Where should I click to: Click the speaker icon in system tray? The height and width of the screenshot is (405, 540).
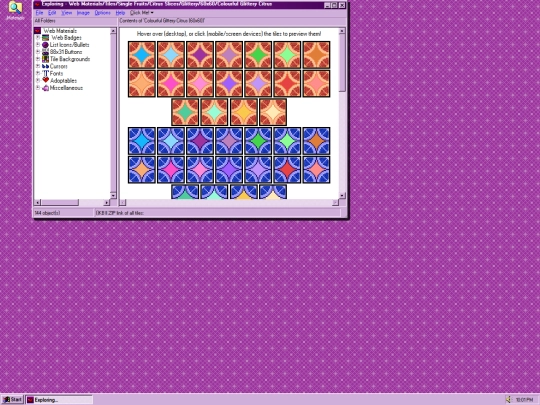(509, 399)
